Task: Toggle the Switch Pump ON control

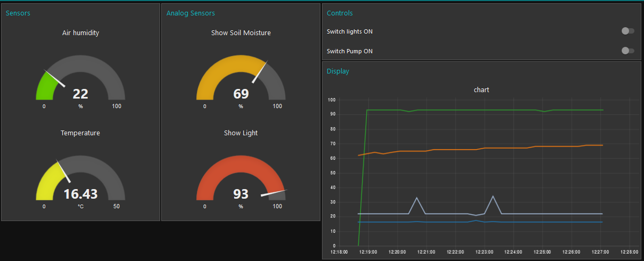Action: [x=628, y=51]
